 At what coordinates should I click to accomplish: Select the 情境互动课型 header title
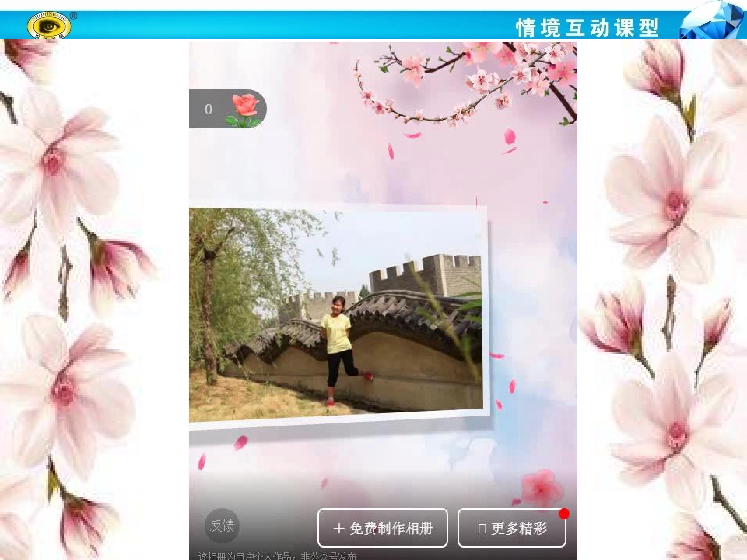pyautogui.click(x=587, y=28)
